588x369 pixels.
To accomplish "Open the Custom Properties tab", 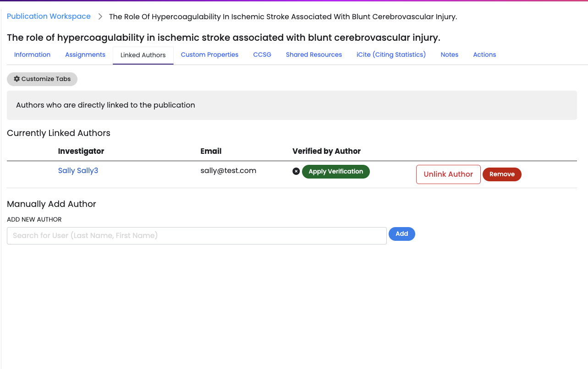I will [209, 54].
